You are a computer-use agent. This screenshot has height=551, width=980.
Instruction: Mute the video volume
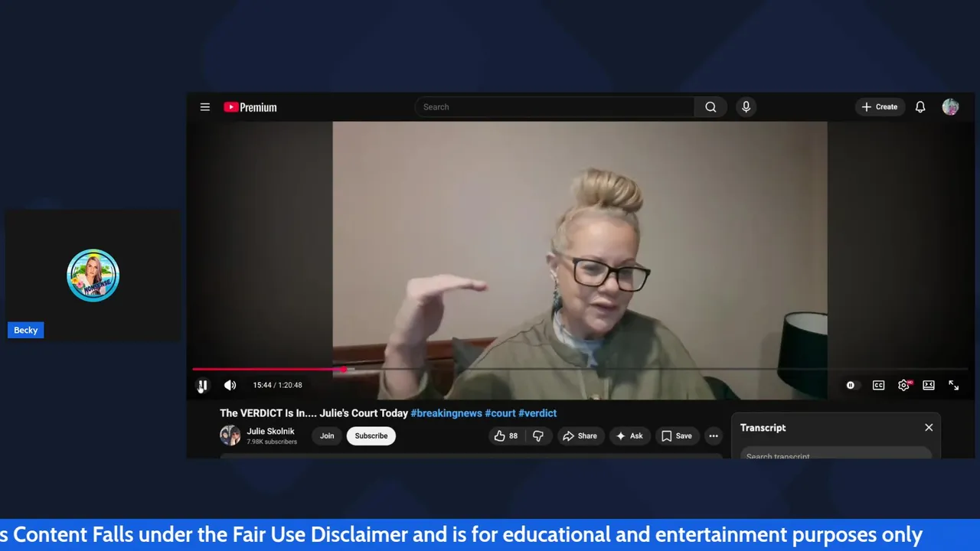230,385
